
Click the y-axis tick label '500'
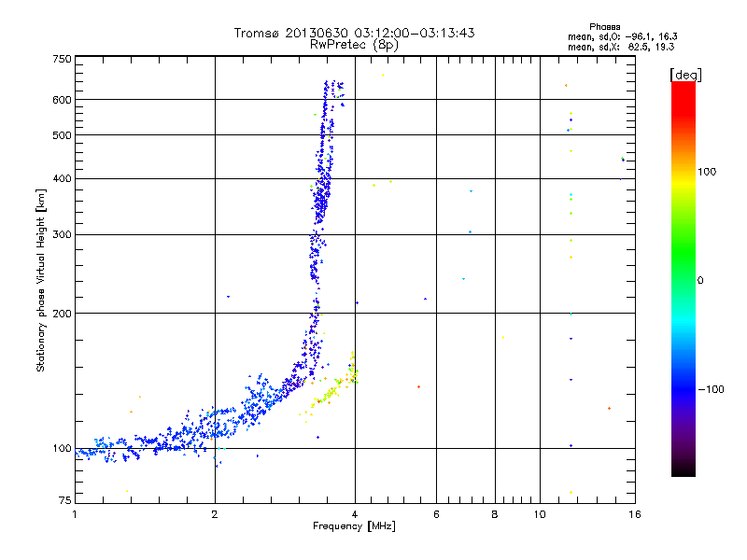pos(63,135)
